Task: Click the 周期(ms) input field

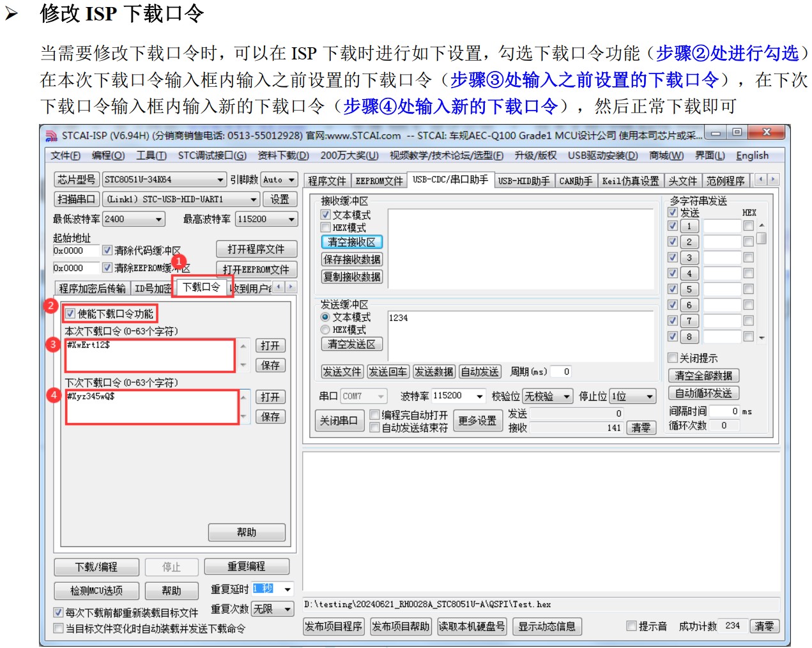Action: [x=560, y=371]
